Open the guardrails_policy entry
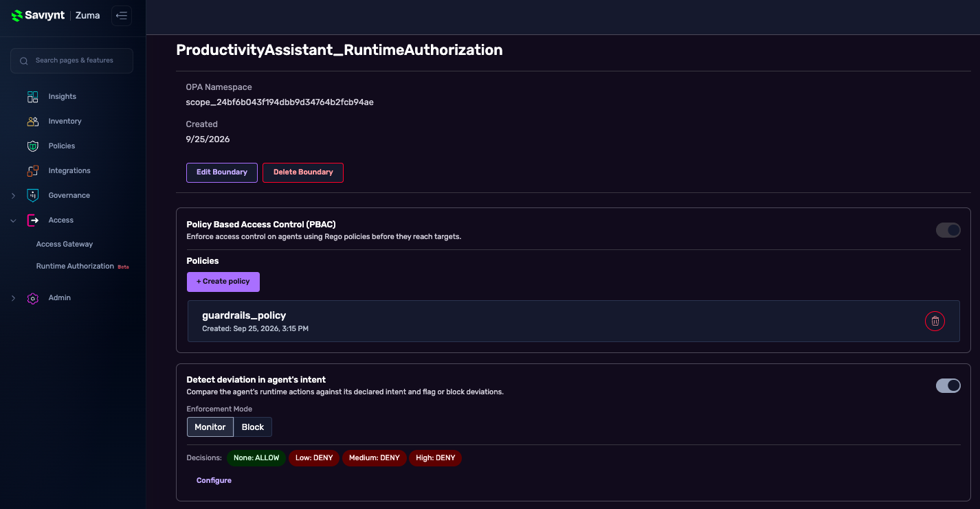 click(x=573, y=321)
